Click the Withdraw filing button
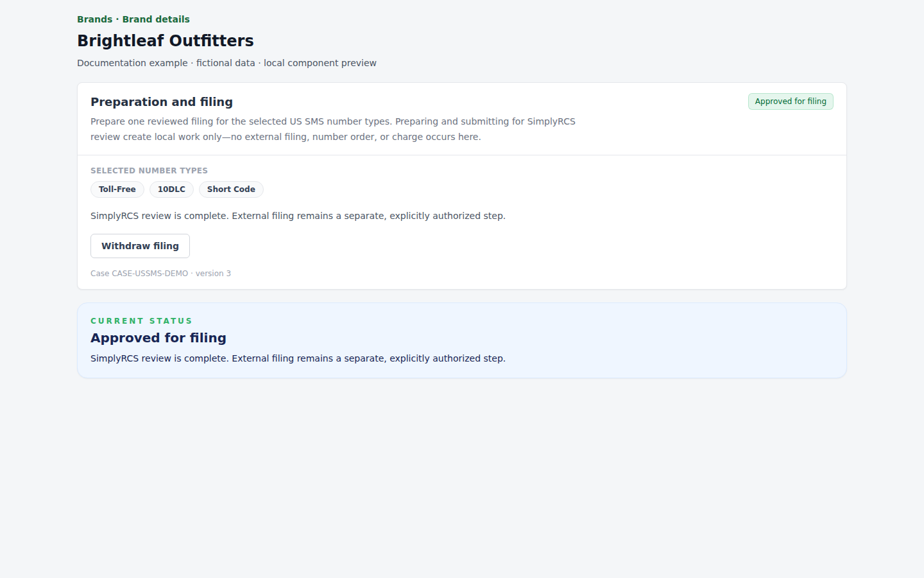This screenshot has width=924, height=578. (140, 246)
